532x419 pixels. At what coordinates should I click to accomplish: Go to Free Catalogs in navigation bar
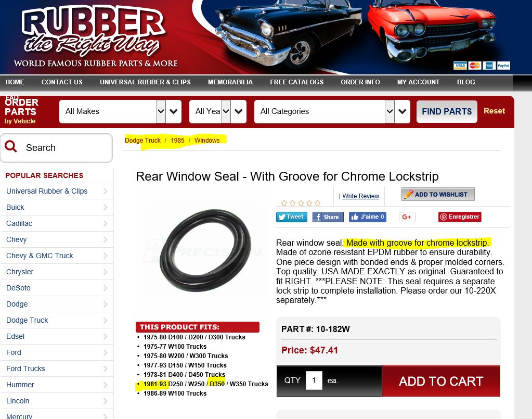(296, 82)
